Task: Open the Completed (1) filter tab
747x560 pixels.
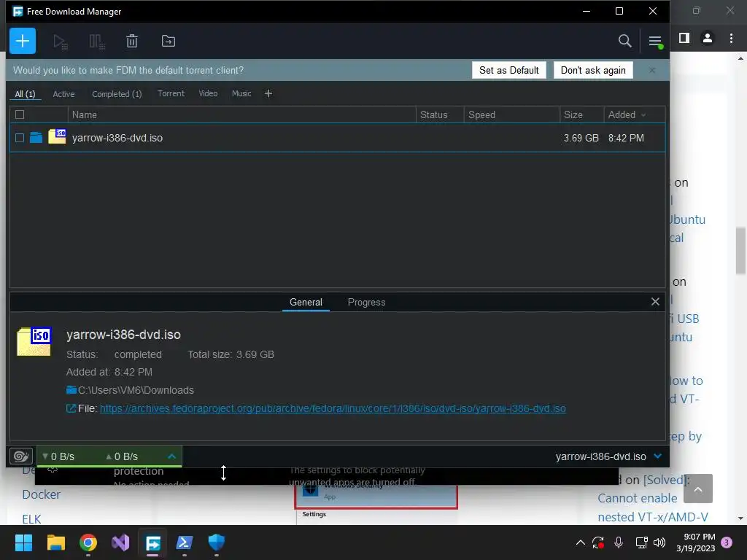Action: [x=117, y=94]
